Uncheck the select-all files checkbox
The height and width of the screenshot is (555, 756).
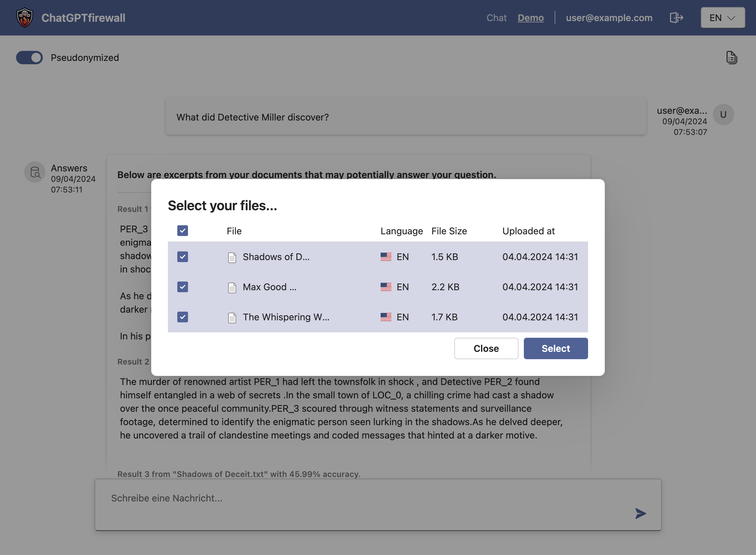click(x=183, y=231)
